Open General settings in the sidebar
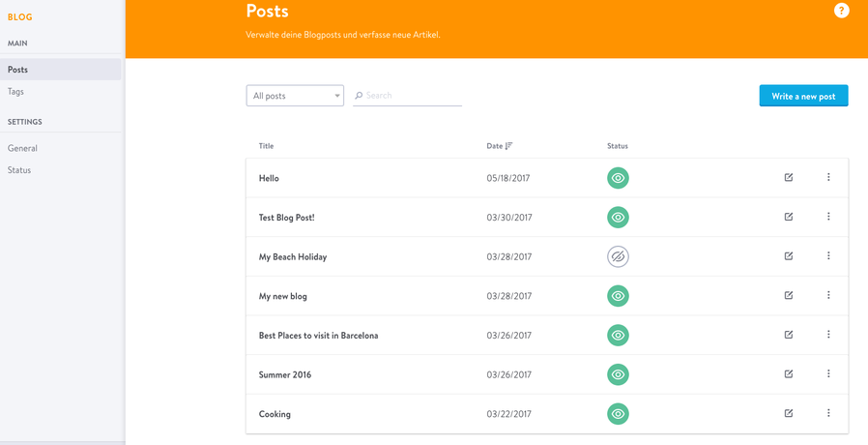This screenshot has height=445, width=868. point(22,148)
